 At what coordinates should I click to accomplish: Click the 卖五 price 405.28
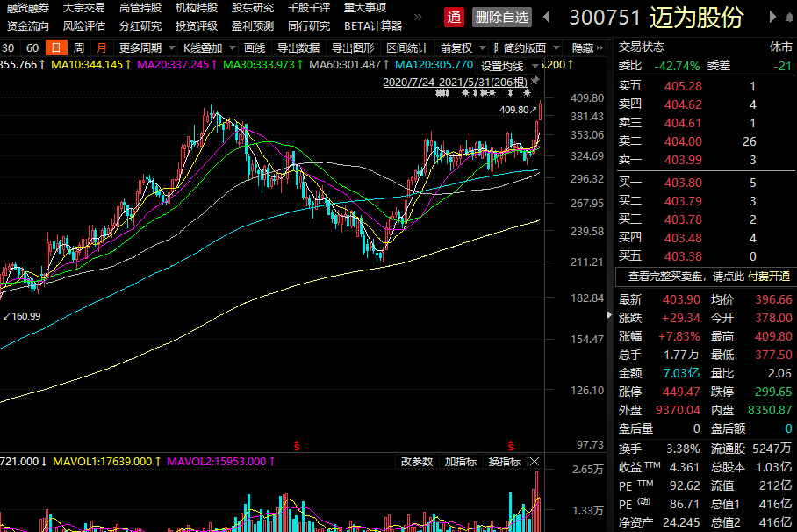pyautogui.click(x=683, y=86)
